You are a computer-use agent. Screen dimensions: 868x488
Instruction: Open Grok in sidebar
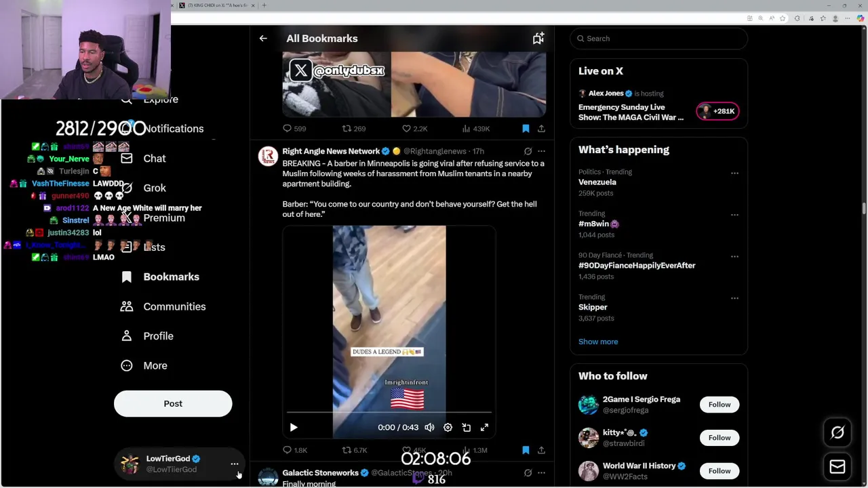pos(143,188)
